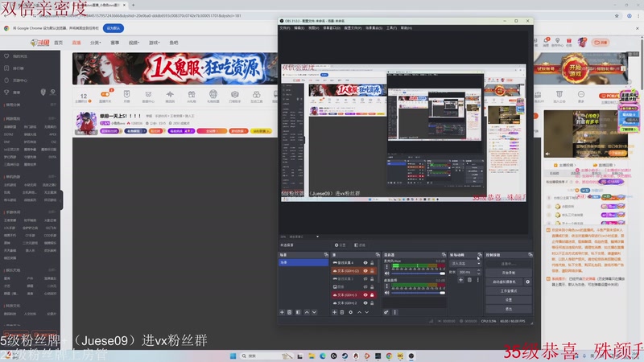Start the virtual camera in OBS

click(505, 282)
